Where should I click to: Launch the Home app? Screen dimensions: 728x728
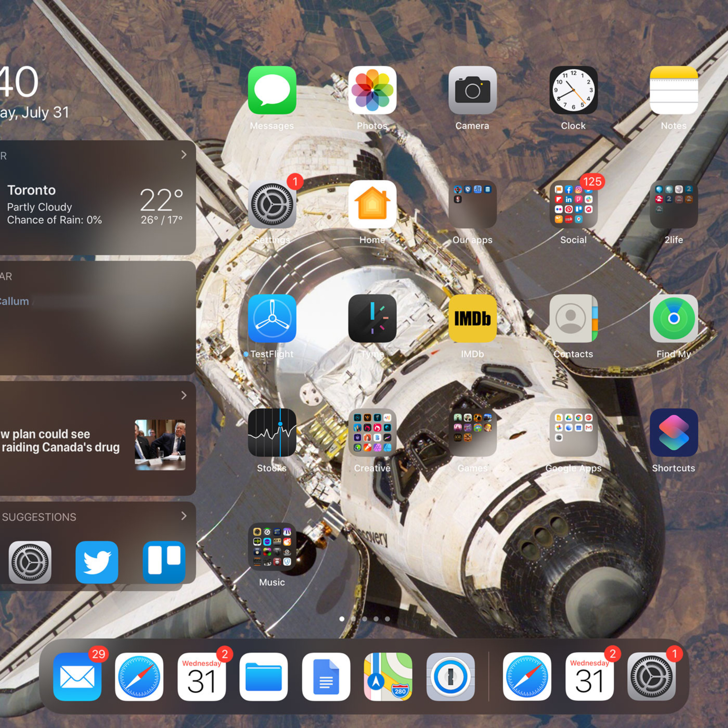(372, 204)
